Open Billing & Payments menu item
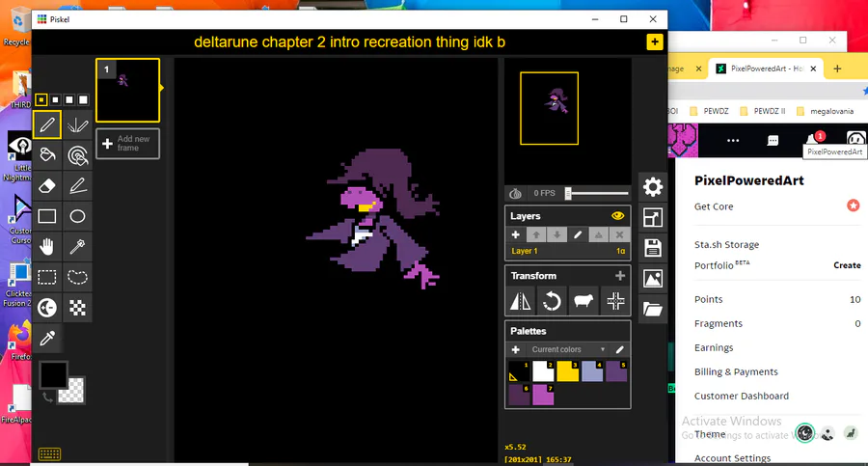Viewport: 868px width, 466px height. pos(736,371)
